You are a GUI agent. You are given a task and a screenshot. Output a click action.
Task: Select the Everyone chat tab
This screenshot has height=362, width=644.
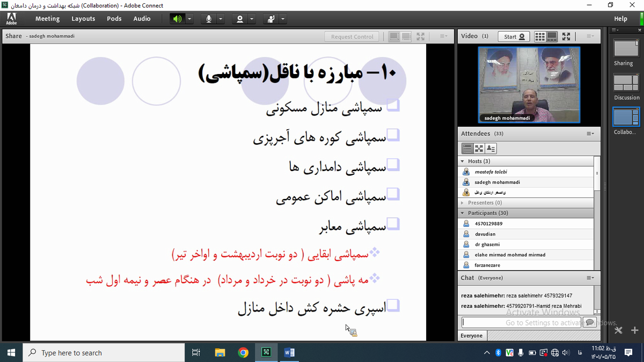point(472,336)
